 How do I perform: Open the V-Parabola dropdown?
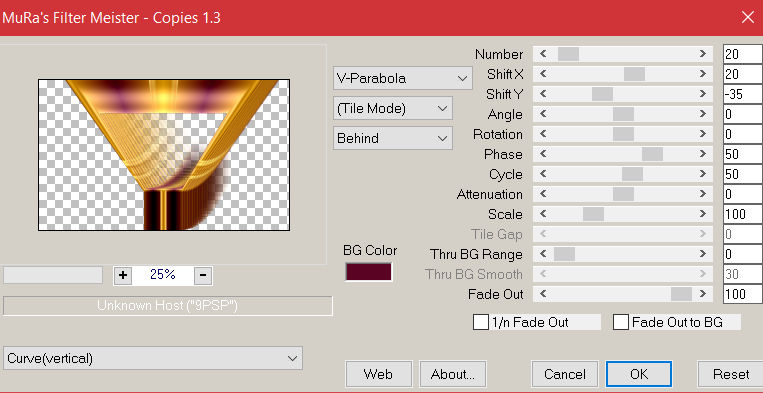402,78
